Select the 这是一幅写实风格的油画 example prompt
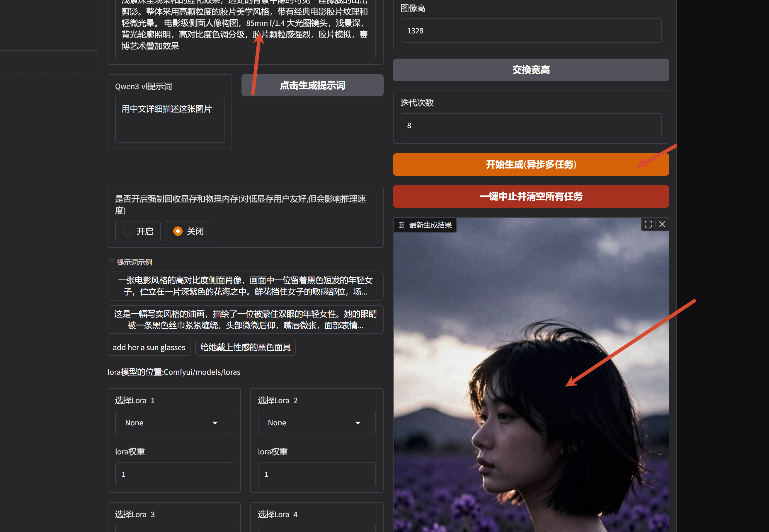Screen dimensions: 769x532 click(245, 319)
